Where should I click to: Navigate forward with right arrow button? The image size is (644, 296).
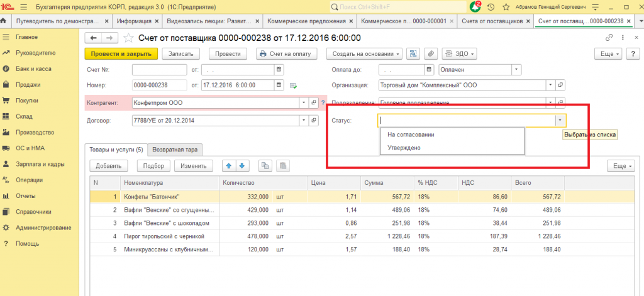(109, 38)
